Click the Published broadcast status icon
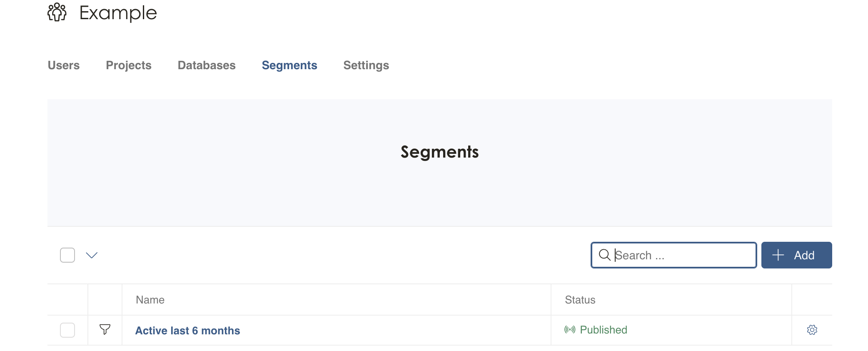868x351 pixels. [x=570, y=330]
